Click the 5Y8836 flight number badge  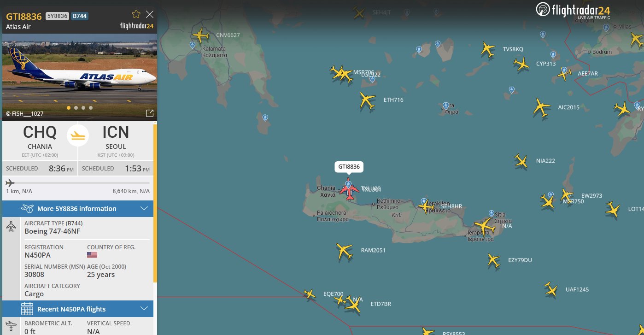click(x=57, y=16)
